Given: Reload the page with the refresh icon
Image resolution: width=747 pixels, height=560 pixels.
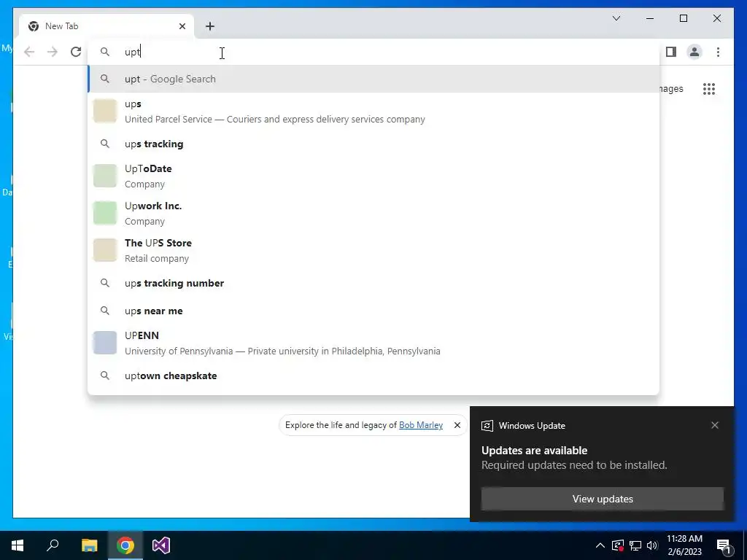Looking at the screenshot, I should (x=76, y=52).
